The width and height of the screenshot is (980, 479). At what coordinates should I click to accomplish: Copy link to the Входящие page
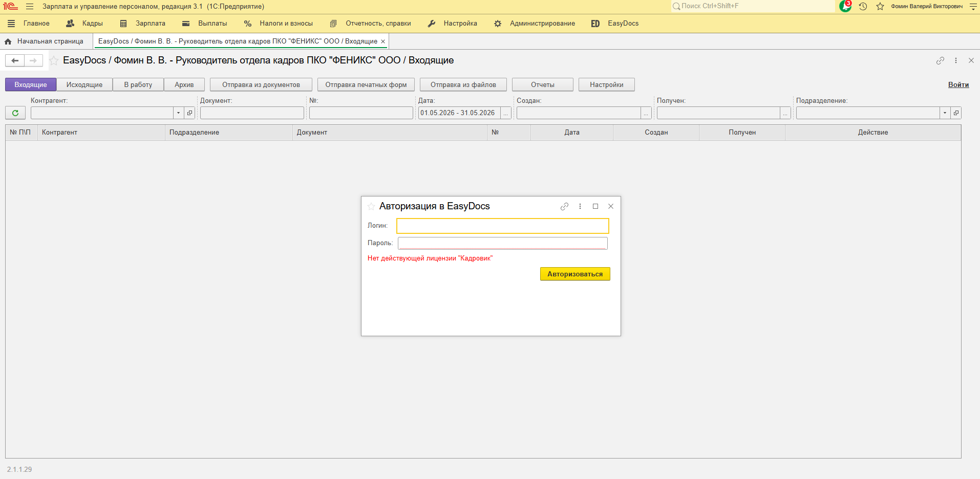940,60
